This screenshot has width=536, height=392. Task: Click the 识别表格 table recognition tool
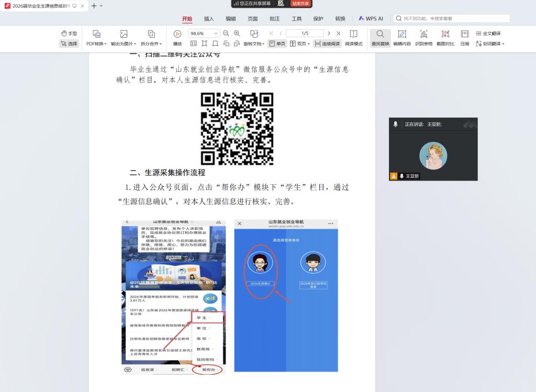pyautogui.click(x=423, y=38)
